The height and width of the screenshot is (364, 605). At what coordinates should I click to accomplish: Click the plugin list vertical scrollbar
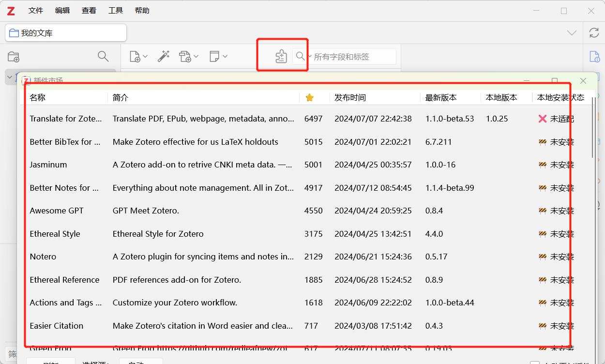click(x=593, y=128)
